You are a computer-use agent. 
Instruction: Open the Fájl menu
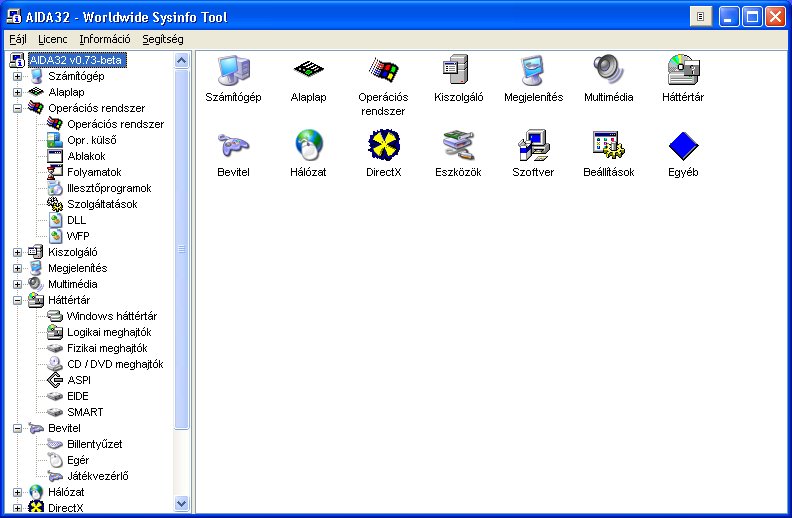pos(18,39)
